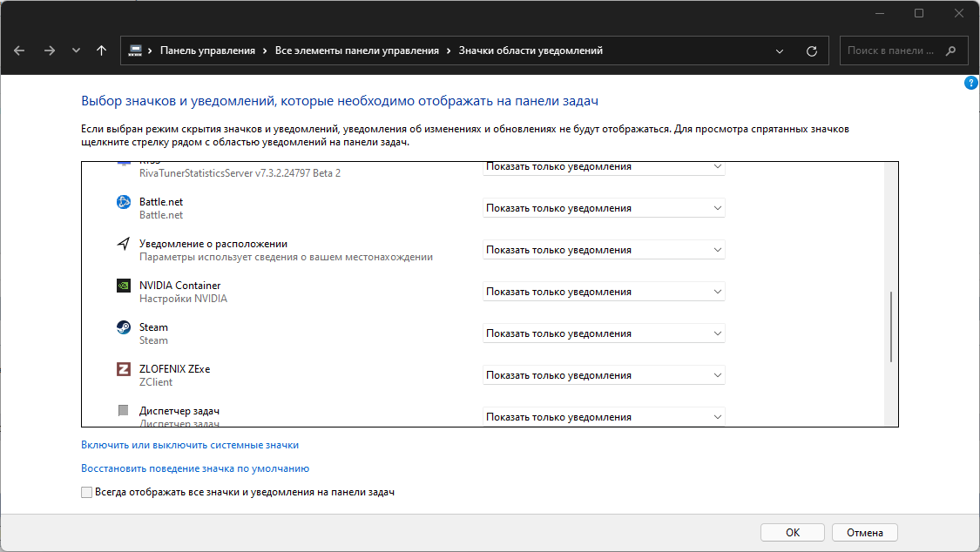980x552 pixels.
Task: Navigate to 'Панель управления' breadcrumb
Action: (x=207, y=50)
